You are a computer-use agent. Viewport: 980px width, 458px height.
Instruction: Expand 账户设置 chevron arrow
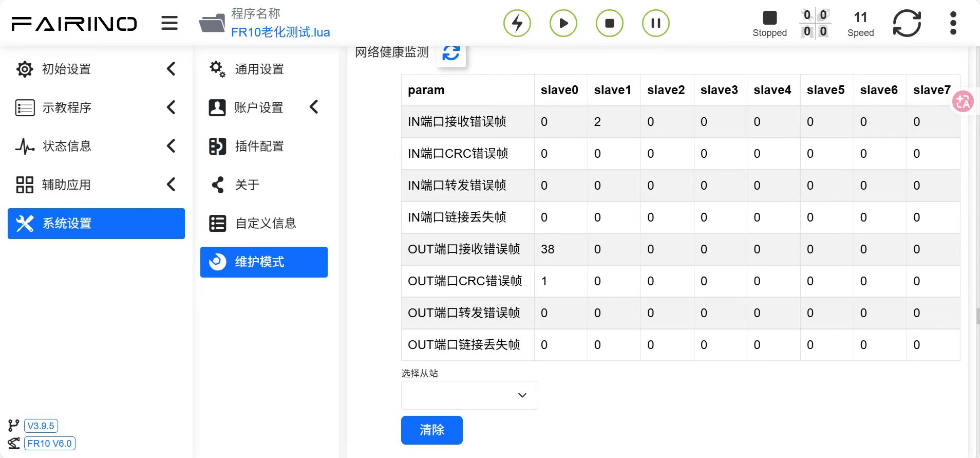pos(314,107)
